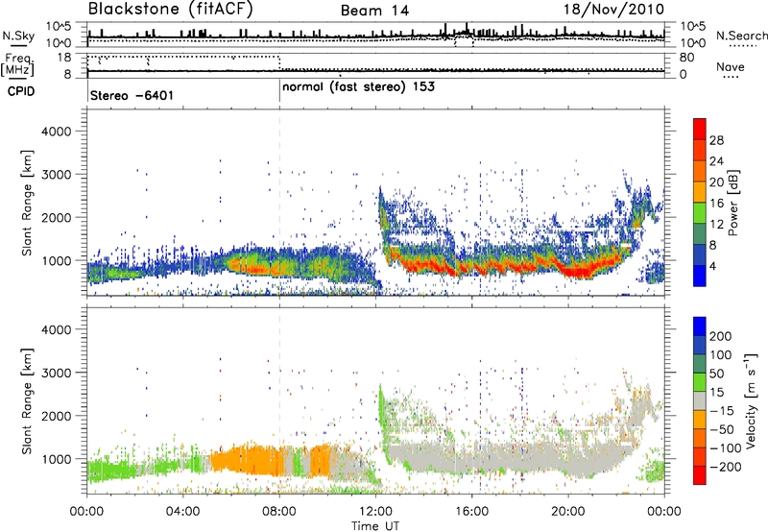Click the 'Beam 14' label

tap(374, 11)
